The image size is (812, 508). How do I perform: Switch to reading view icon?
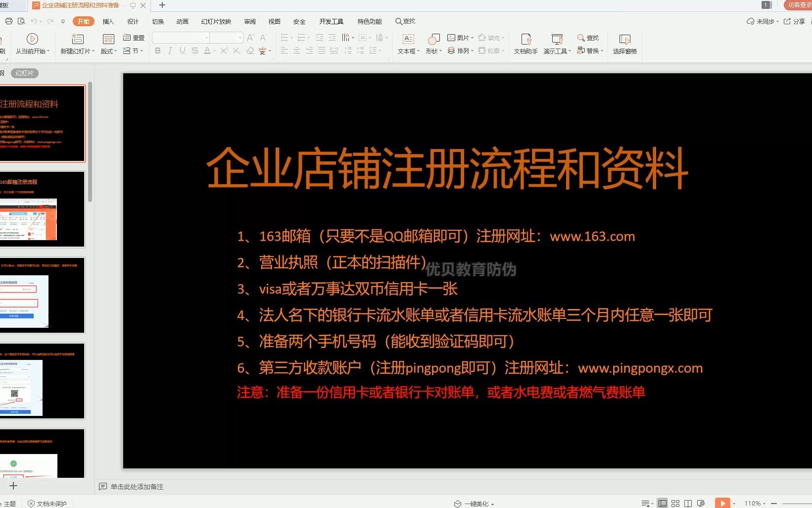tap(688, 504)
